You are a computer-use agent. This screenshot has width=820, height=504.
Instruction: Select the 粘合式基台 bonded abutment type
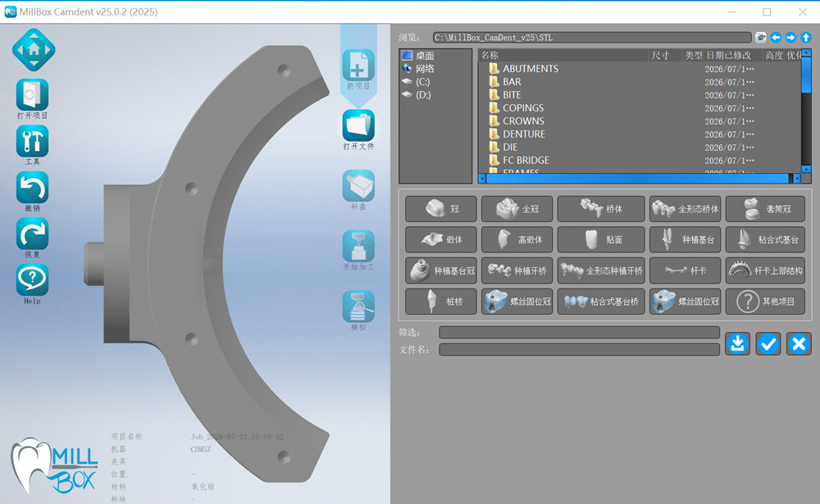pos(765,239)
